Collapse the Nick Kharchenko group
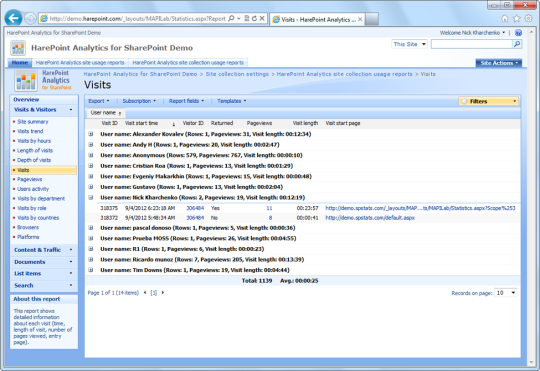This screenshot has height=371, width=540. coord(91,197)
